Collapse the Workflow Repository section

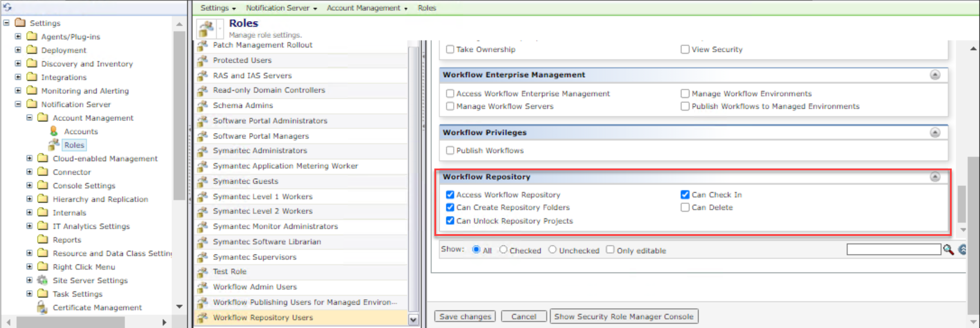pyautogui.click(x=935, y=177)
